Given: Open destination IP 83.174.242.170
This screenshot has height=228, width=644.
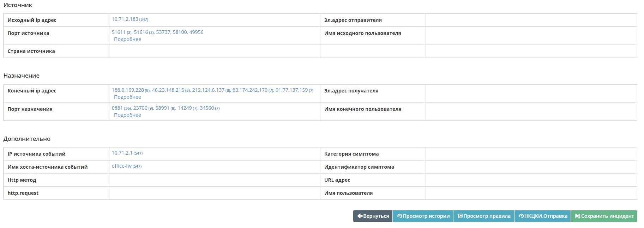Looking at the screenshot, I should (250, 90).
